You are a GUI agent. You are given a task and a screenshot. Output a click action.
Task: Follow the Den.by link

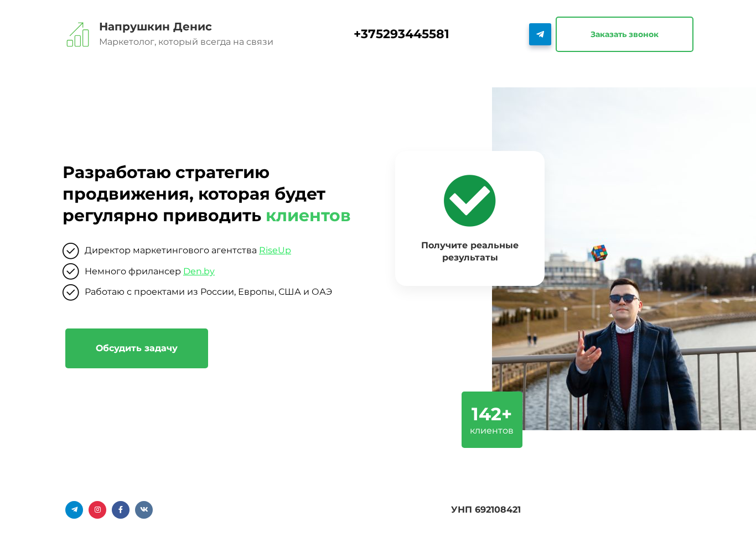199,272
